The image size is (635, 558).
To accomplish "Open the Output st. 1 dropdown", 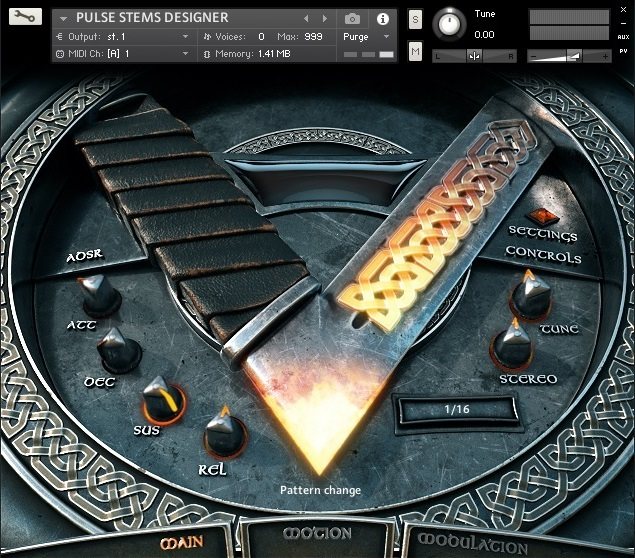I will [x=123, y=37].
